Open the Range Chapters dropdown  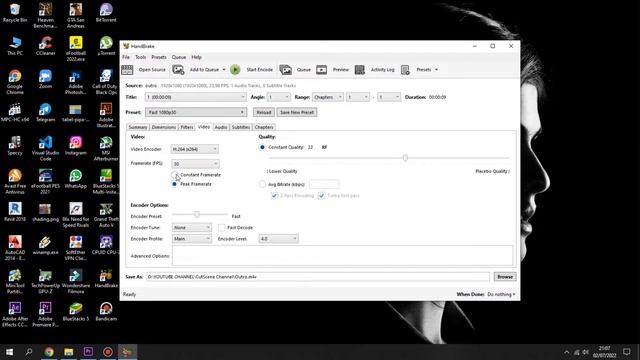[328, 97]
